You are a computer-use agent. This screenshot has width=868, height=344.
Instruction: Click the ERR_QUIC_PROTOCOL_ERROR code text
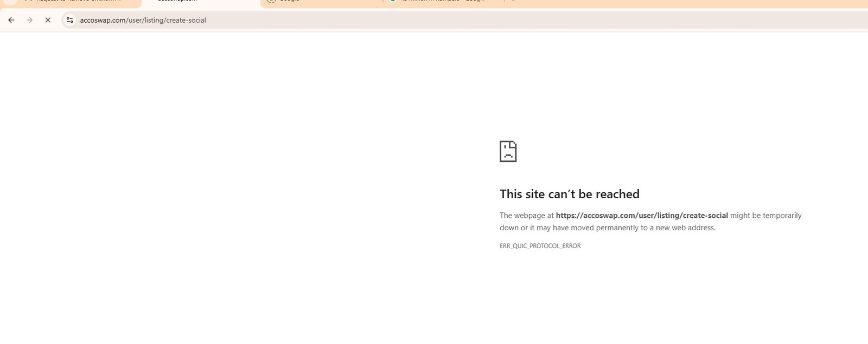click(540, 246)
